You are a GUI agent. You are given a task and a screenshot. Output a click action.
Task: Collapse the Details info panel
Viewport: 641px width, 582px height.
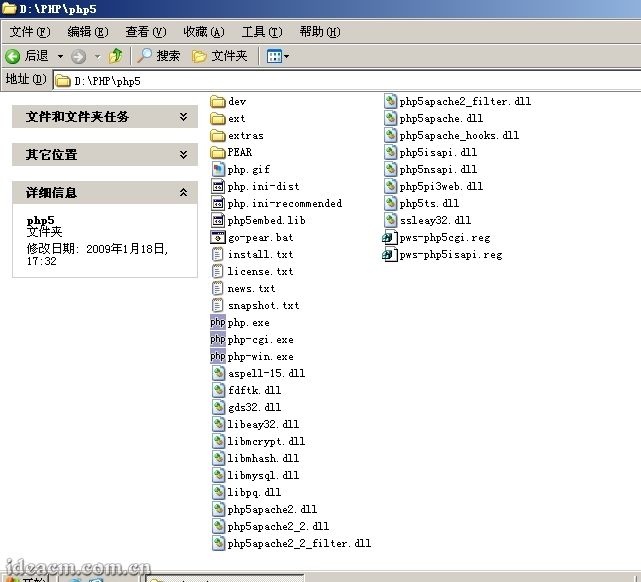(183, 192)
